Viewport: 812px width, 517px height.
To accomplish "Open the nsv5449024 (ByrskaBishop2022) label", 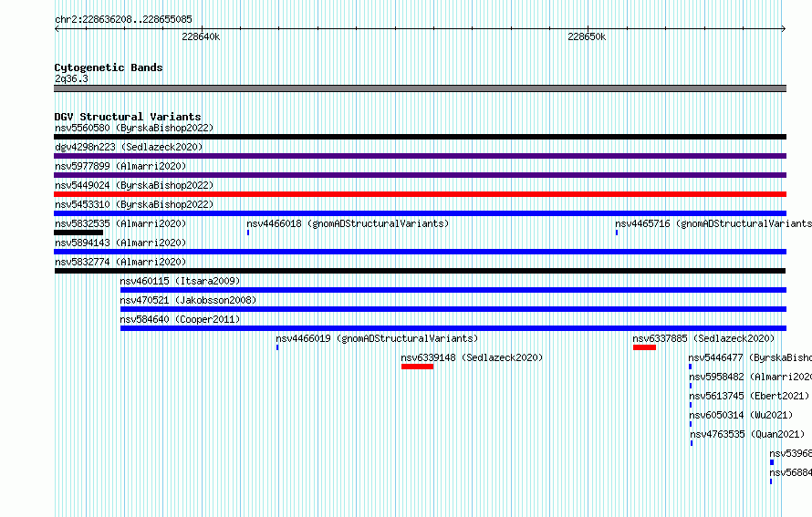I will 134,185.
